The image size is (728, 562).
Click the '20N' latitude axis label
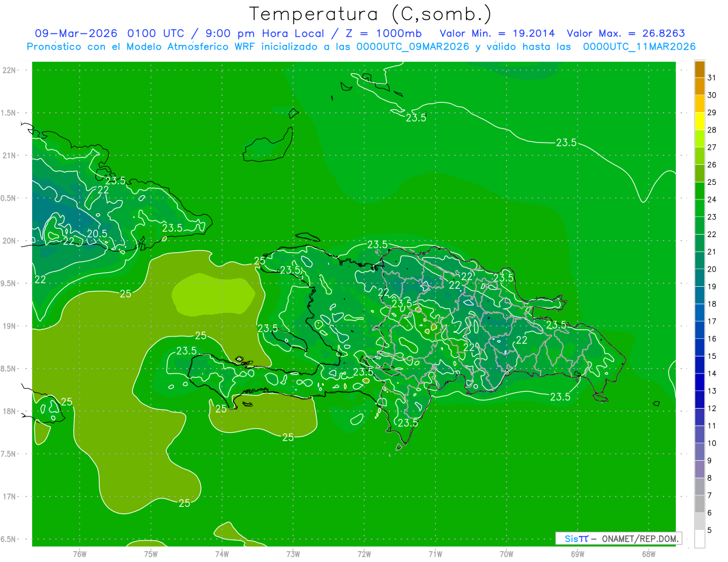pos(10,241)
